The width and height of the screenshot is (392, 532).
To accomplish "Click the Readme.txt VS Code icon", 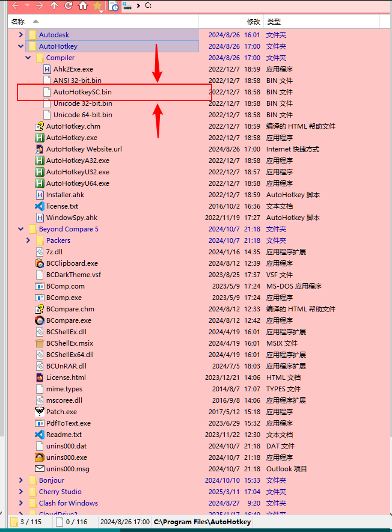I will click(40, 434).
